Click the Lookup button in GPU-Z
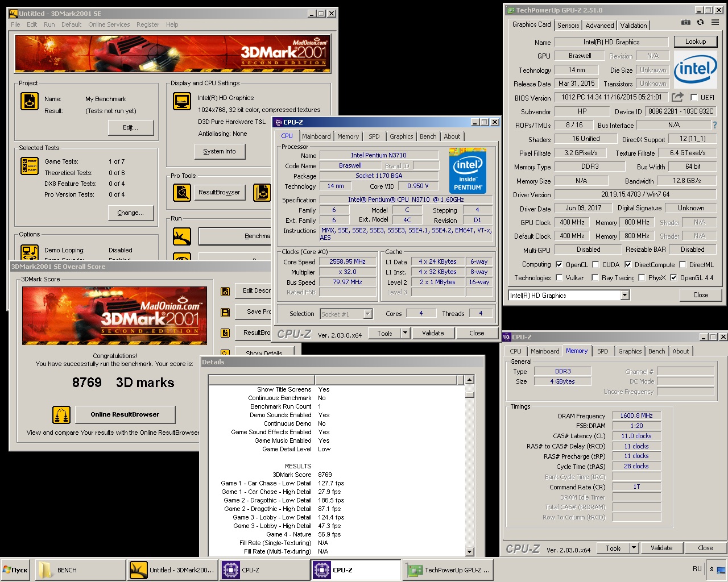This screenshot has width=728, height=582. tap(695, 41)
